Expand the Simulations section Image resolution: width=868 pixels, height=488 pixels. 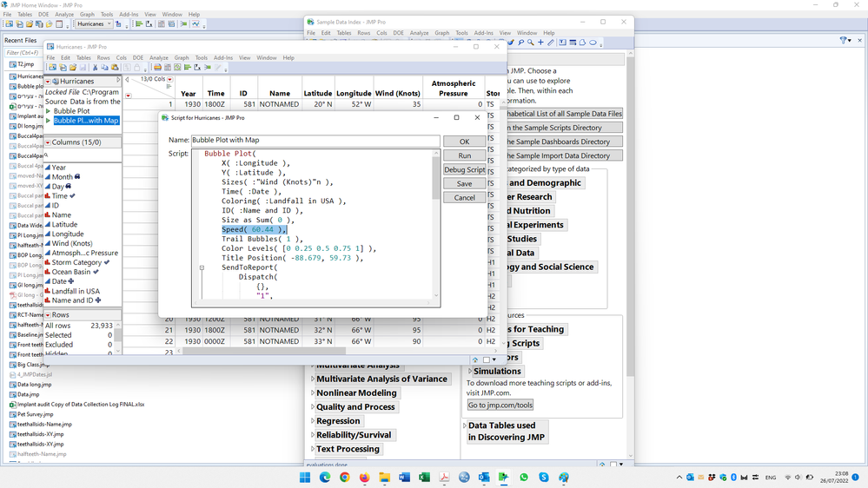click(x=470, y=372)
